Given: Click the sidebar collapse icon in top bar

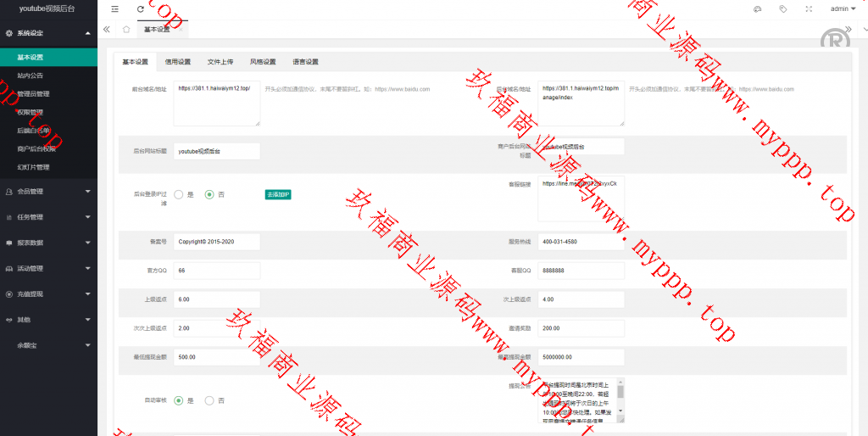Looking at the screenshot, I should 114,9.
